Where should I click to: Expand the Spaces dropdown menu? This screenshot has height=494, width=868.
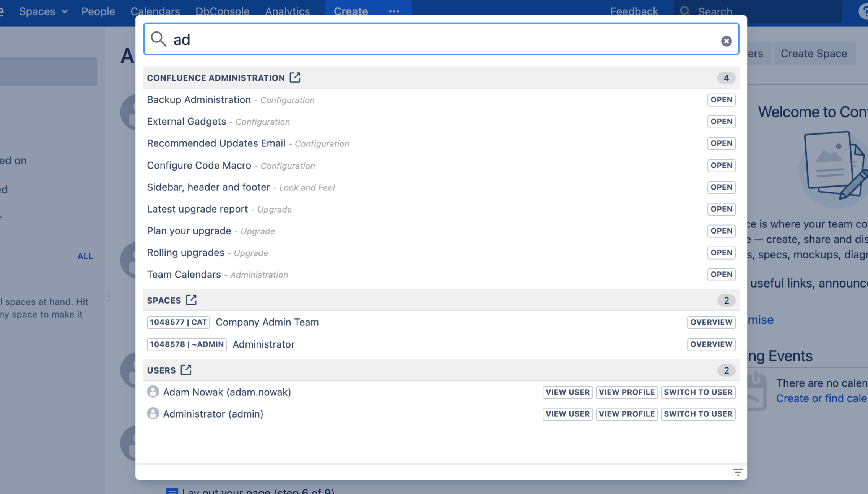(x=43, y=11)
